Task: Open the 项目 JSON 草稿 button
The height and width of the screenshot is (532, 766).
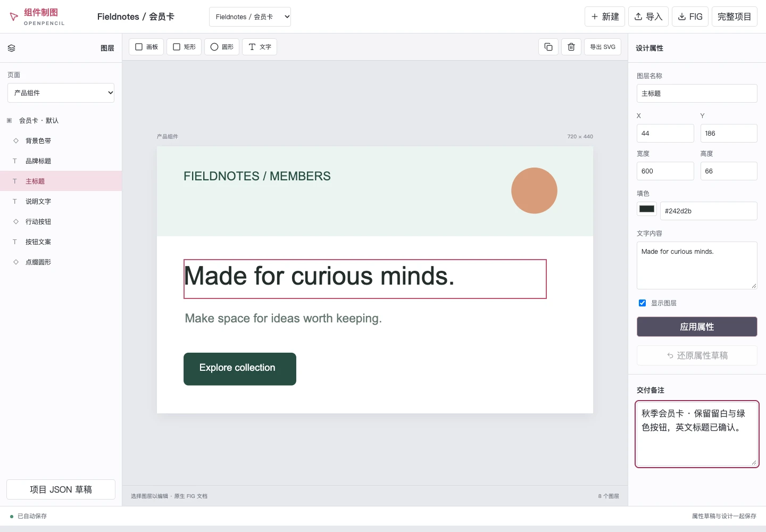Action: pos(61,489)
